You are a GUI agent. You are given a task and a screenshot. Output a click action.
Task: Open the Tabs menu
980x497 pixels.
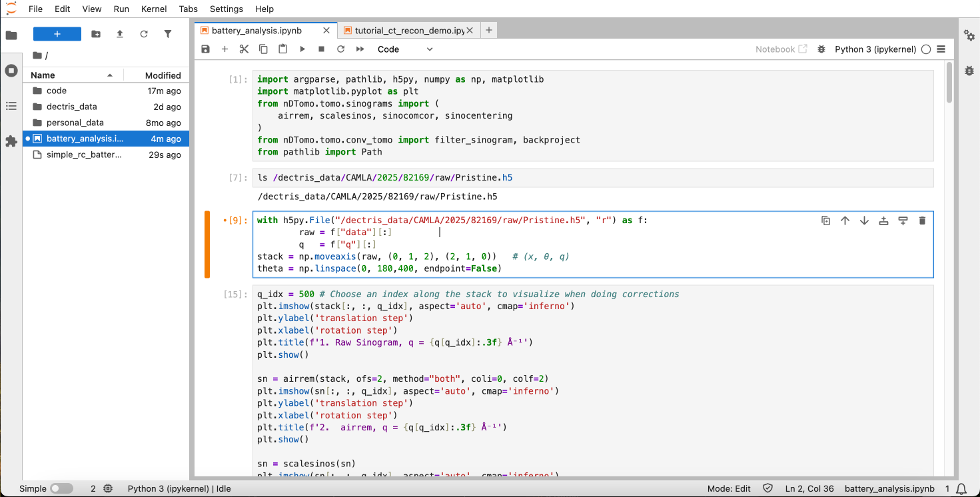189,9
